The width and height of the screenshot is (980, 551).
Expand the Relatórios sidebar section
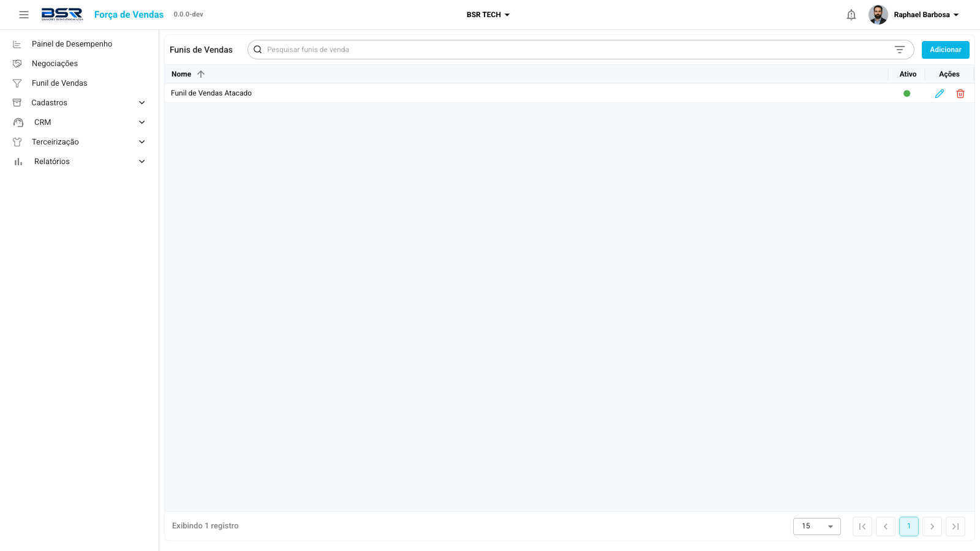click(x=79, y=162)
